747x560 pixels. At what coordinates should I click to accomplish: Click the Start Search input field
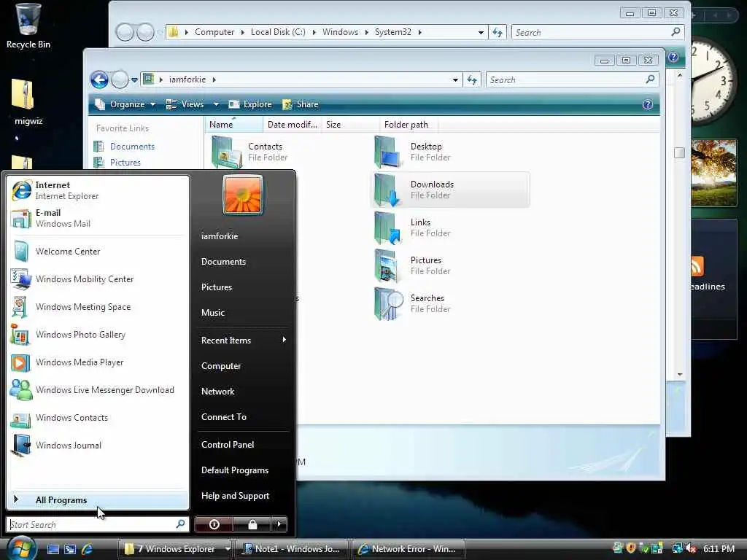coord(98,524)
